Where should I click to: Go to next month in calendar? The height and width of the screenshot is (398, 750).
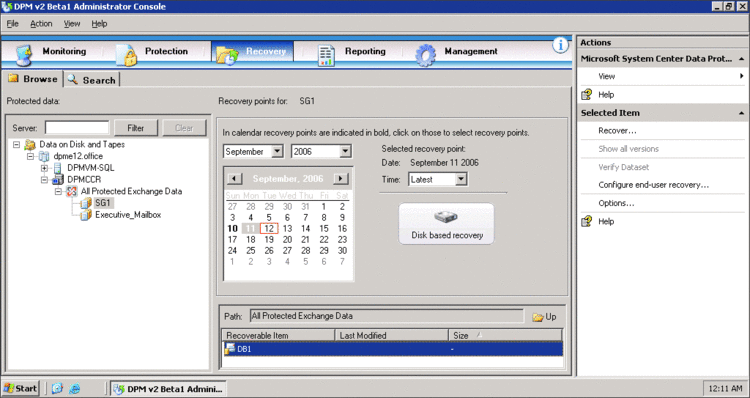[341, 178]
